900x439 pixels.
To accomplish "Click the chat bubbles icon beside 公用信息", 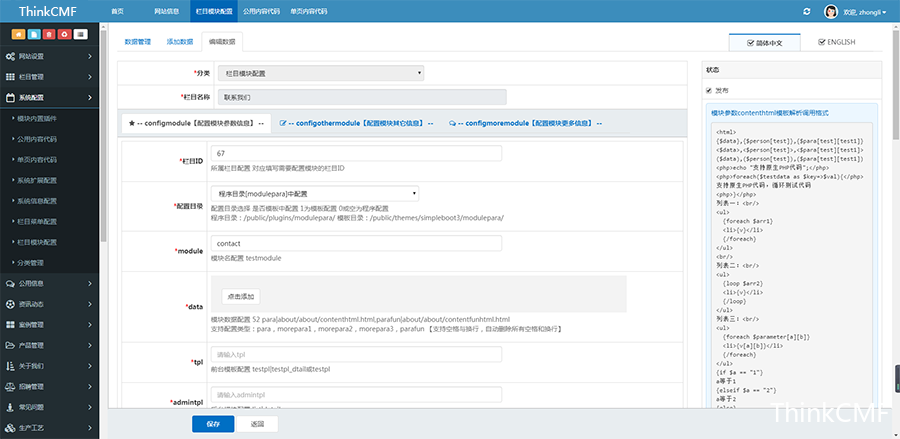I will pyautogui.click(x=10, y=283).
